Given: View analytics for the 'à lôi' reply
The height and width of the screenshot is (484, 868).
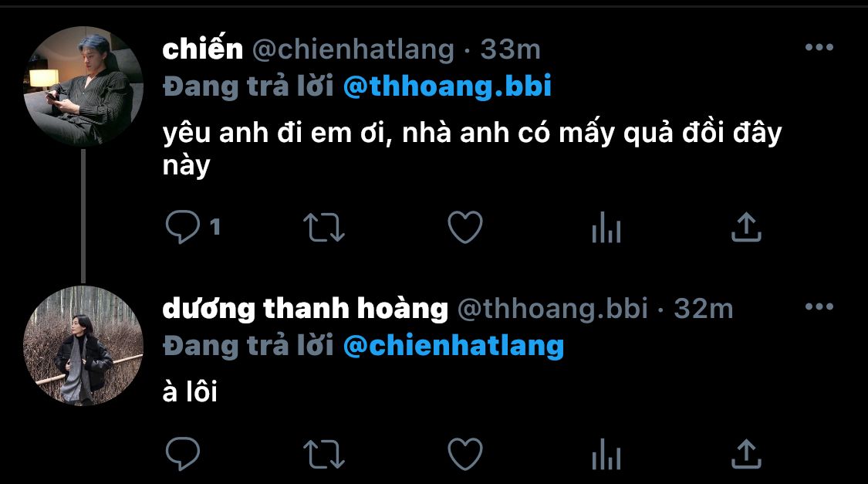Looking at the screenshot, I should pos(606,454).
